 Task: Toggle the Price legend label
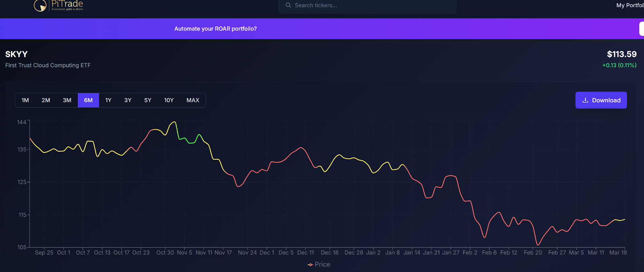[322, 264]
